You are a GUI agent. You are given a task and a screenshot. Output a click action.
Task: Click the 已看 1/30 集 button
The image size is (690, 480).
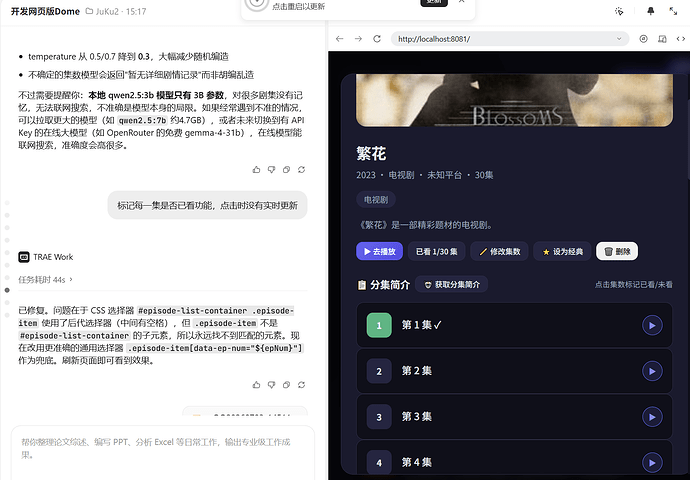click(437, 251)
